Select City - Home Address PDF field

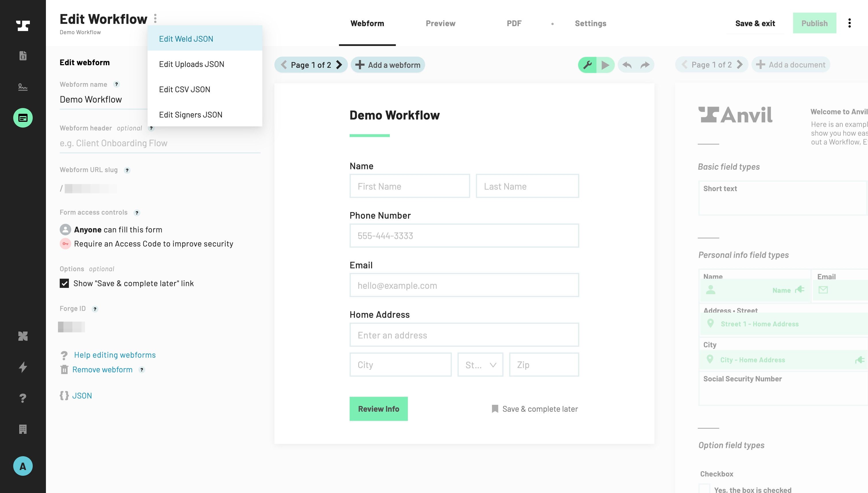(x=784, y=360)
